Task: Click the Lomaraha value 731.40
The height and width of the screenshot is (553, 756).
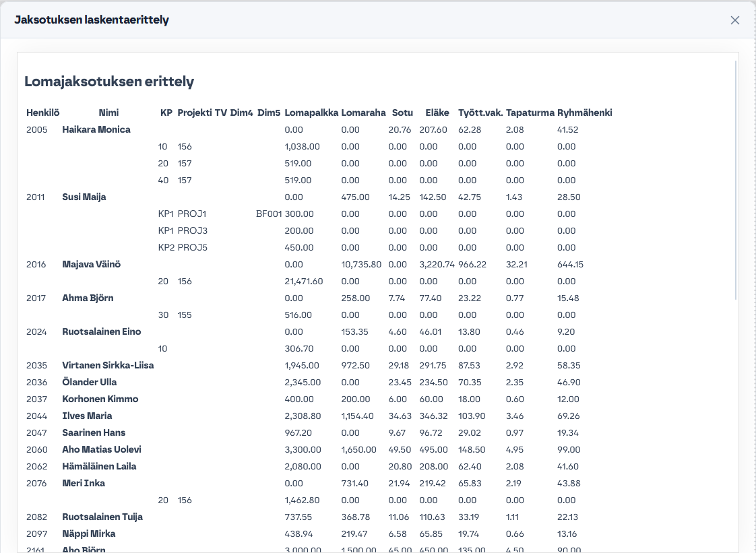Action: click(355, 484)
